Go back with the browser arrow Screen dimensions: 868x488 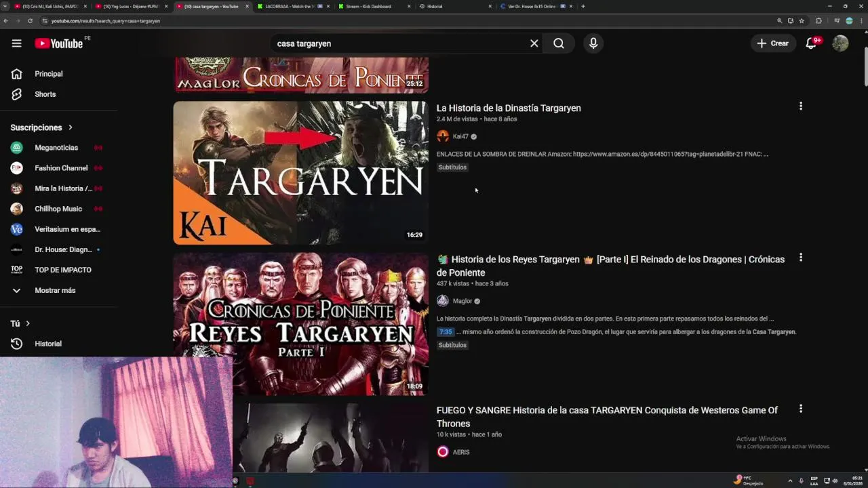(x=6, y=21)
